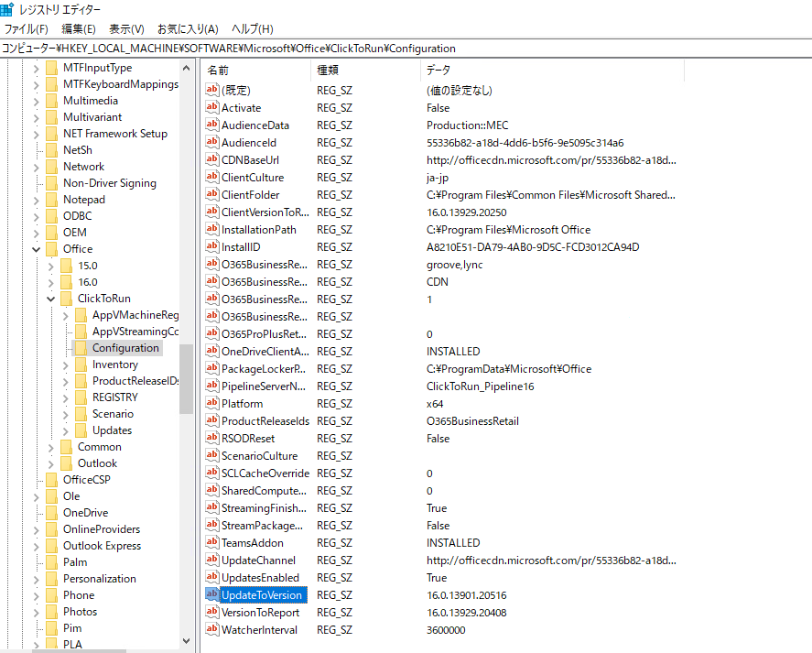Screen dimensions: 812x653
Task: Expand the 15.0 key
Action: (50, 267)
